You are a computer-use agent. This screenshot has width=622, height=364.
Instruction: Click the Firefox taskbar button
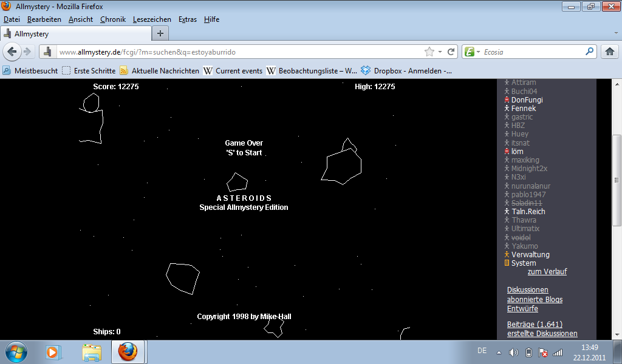pyautogui.click(x=128, y=352)
